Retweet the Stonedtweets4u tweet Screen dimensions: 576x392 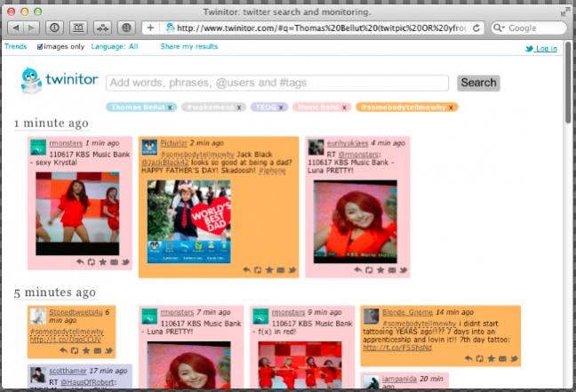[x=75, y=350]
